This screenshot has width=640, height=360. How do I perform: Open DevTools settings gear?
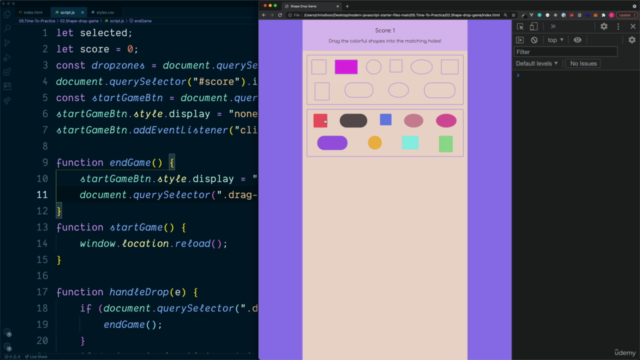604,27
